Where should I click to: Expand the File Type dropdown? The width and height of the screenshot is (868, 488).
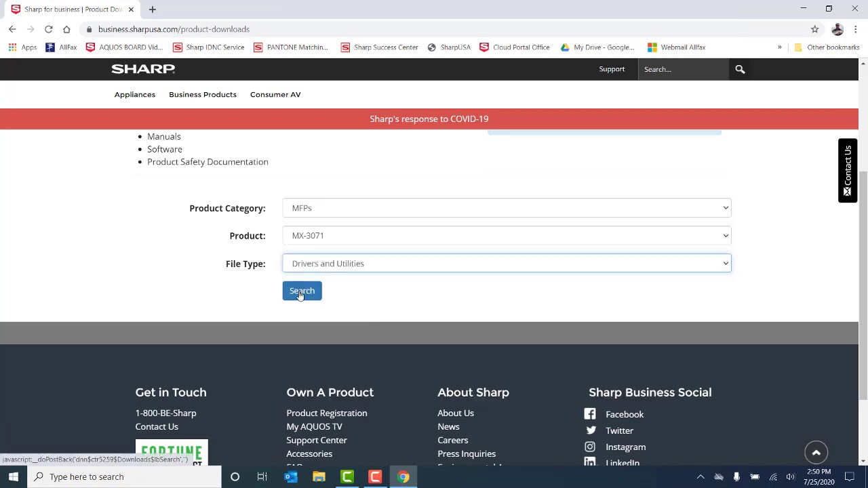coord(507,264)
